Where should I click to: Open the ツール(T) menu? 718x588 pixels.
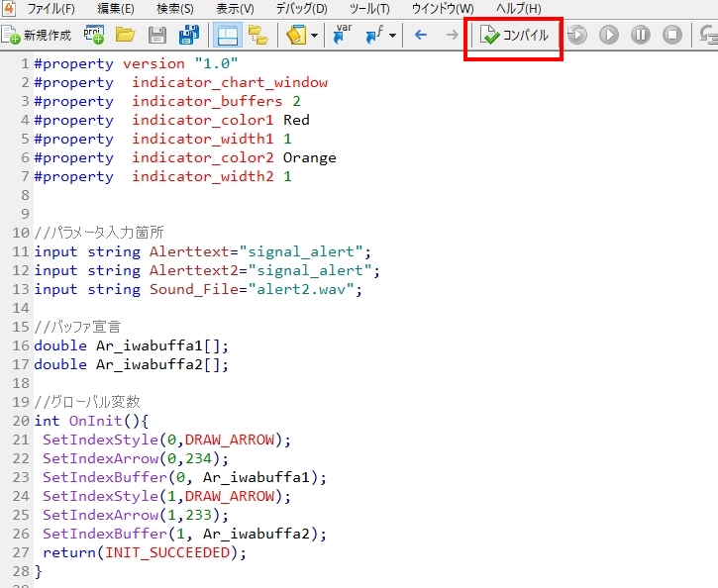tap(369, 9)
